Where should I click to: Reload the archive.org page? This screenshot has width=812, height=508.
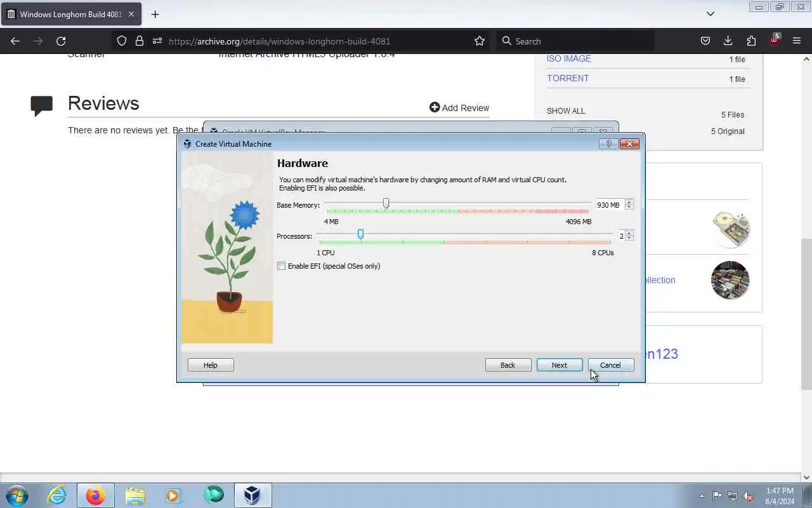[61, 41]
